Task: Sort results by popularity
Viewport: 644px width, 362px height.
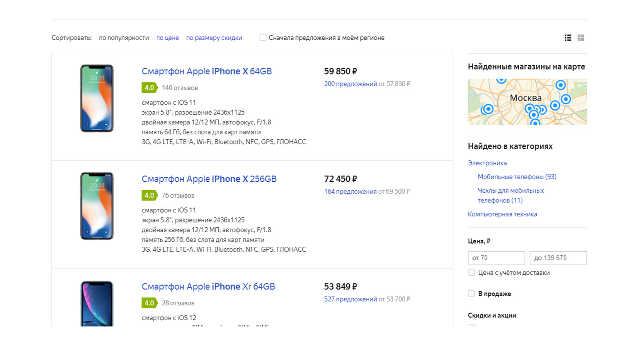Action: (124, 38)
